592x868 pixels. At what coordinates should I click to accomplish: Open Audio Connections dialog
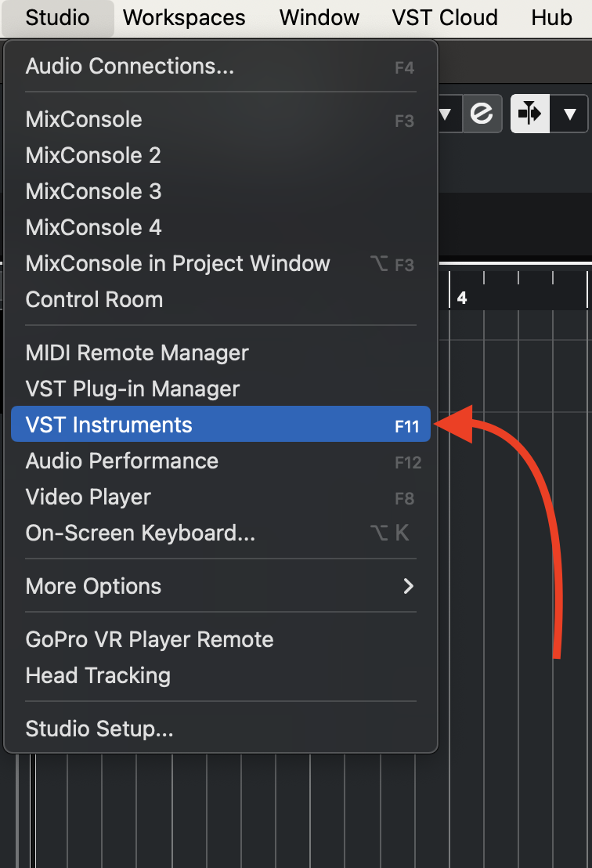point(130,66)
